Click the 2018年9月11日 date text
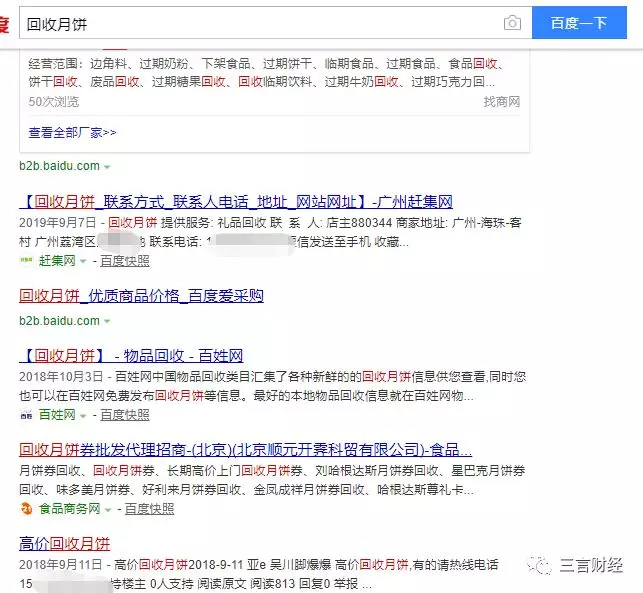This screenshot has height=593, width=643. pos(60,564)
